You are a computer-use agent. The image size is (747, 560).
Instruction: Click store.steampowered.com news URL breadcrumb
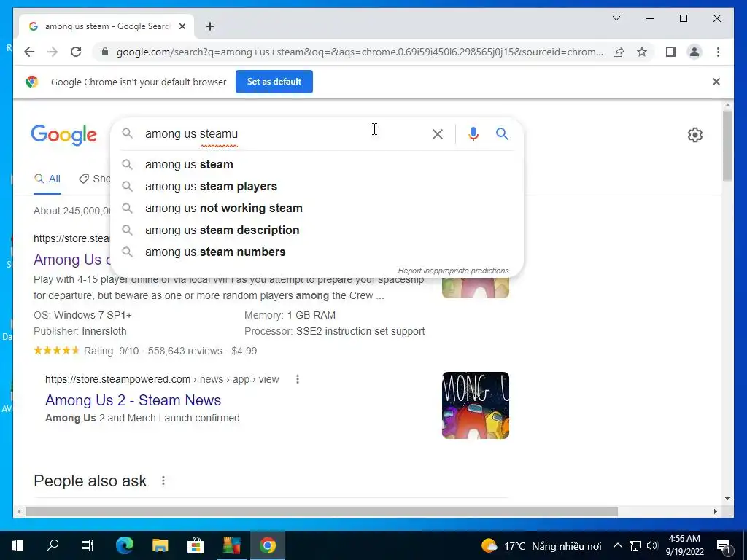pos(162,379)
